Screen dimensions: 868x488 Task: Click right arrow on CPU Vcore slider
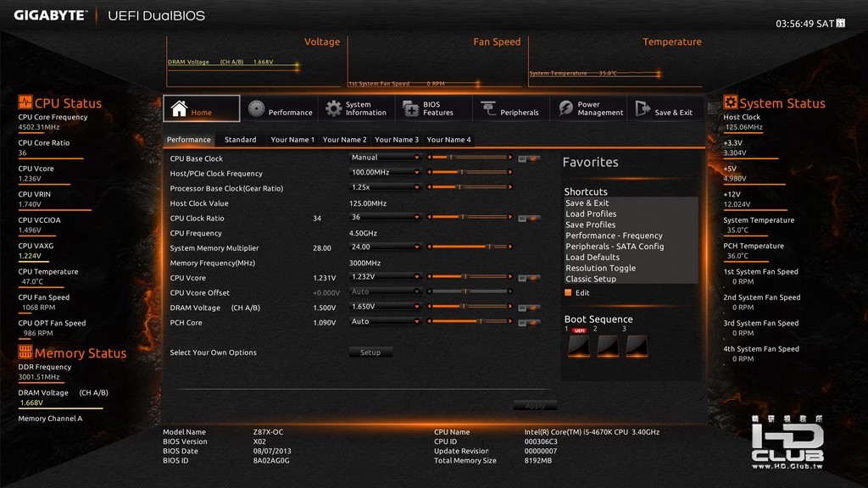pyautogui.click(x=509, y=277)
